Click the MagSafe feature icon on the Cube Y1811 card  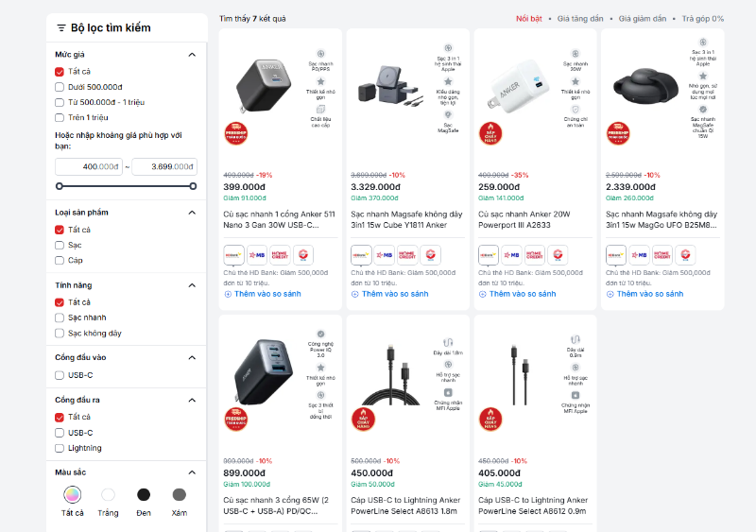click(448, 115)
